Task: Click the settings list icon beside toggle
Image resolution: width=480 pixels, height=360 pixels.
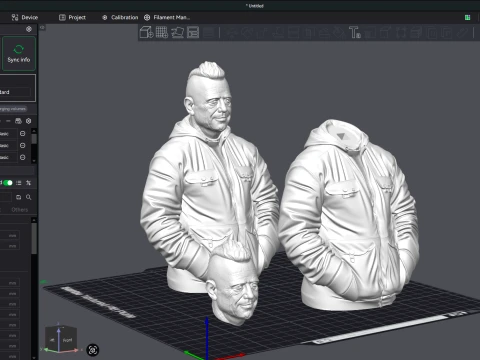Action: 19,183
